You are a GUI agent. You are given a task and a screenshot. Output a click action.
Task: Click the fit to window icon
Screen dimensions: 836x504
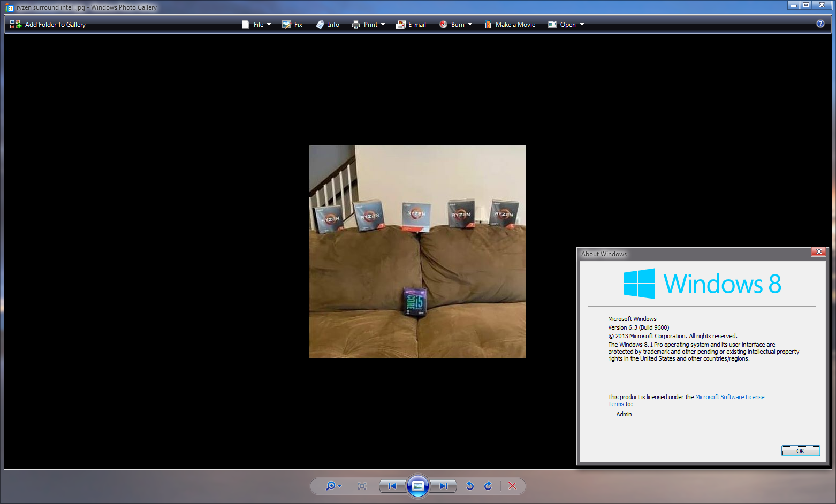tap(362, 486)
